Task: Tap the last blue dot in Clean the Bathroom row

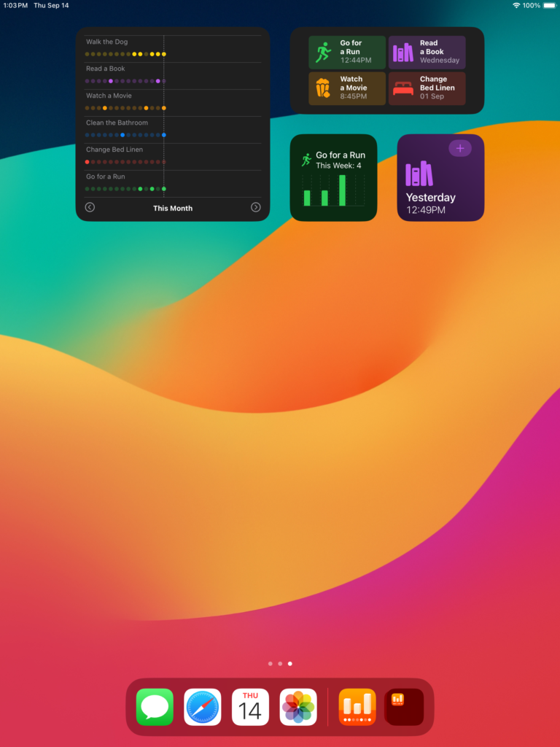Action: pyautogui.click(x=164, y=135)
